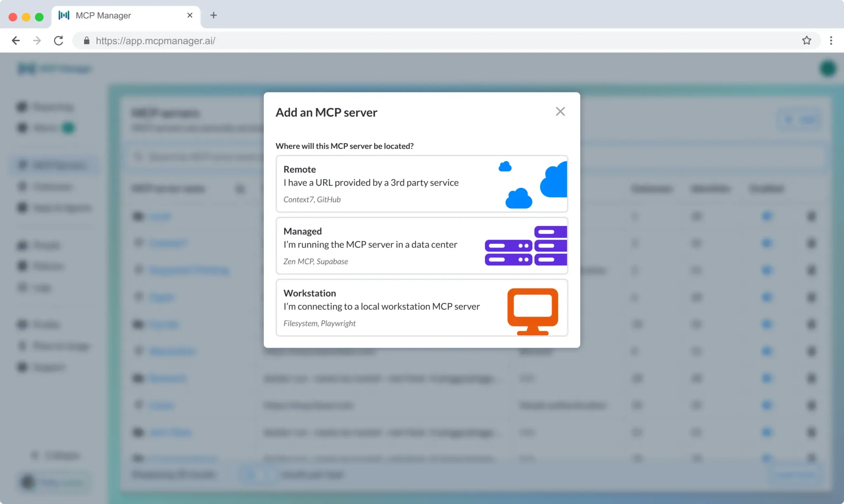Close the Add an MCP server dialog
Viewport: 844px width, 504px height.
click(560, 111)
